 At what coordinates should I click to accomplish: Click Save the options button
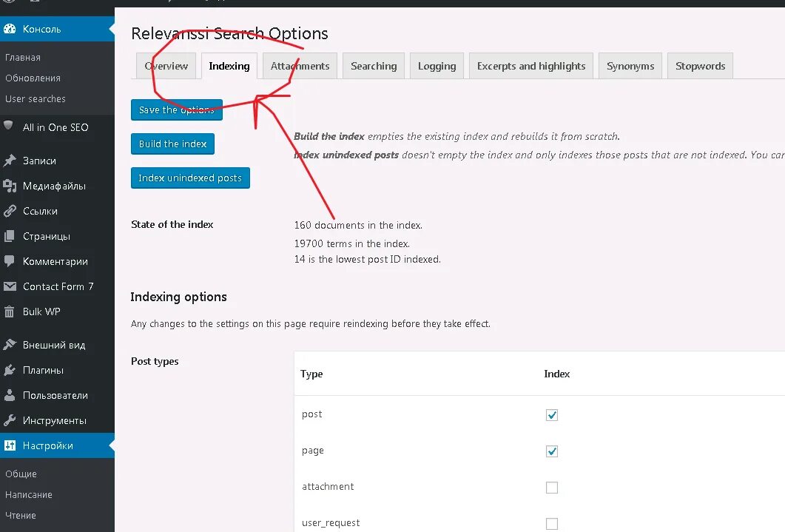(177, 110)
